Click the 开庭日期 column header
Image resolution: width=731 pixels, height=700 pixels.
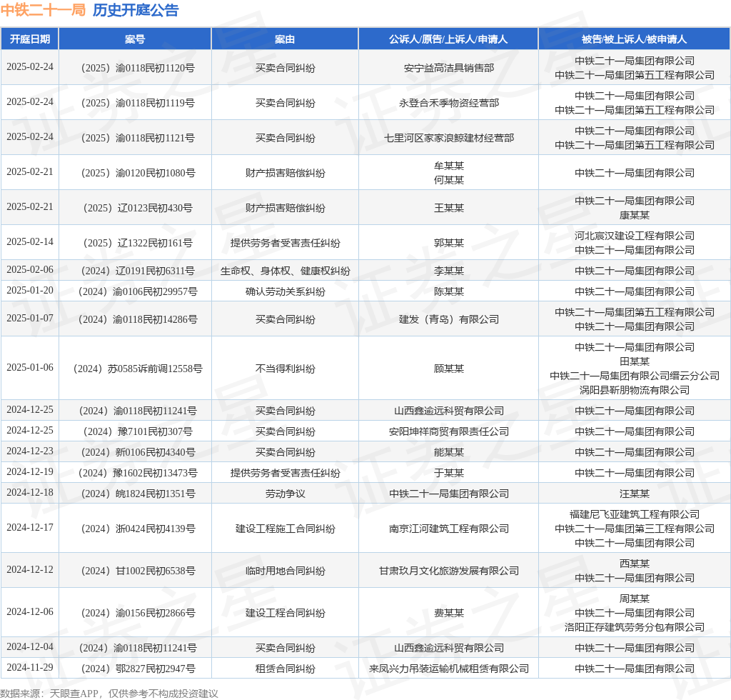(30, 39)
